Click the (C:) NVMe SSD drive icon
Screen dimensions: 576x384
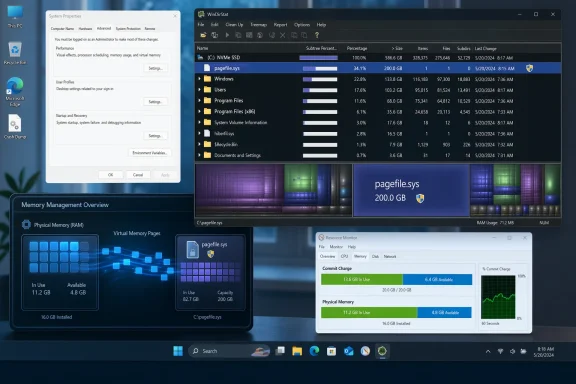(x=200, y=57)
